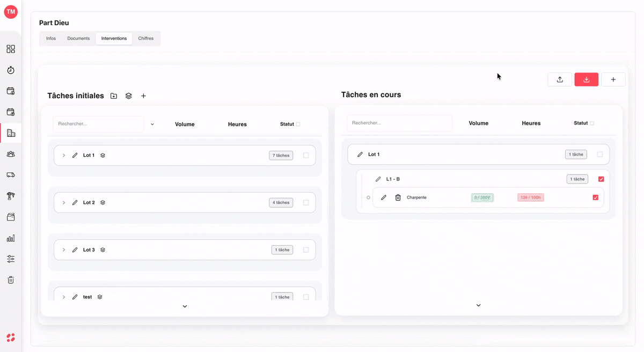The width and height of the screenshot is (644, 352).
Task: Click the 1 tâche badge on L1 - B
Action: tap(577, 179)
